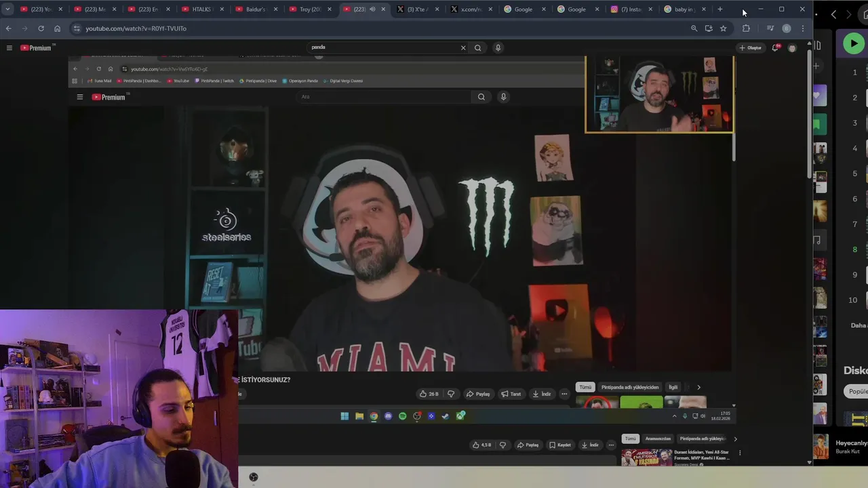Switch to the Troy tab

[309, 9]
